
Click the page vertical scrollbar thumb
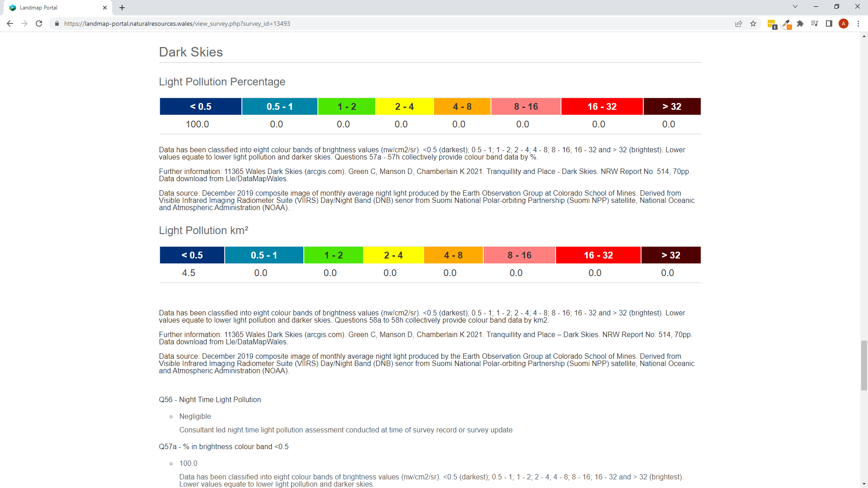click(864, 365)
